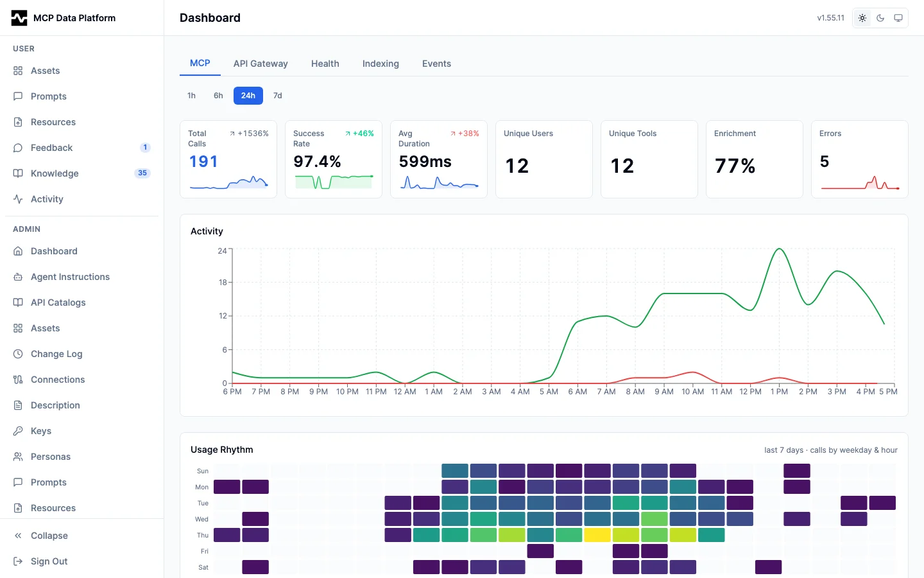Select the 1h time range
Image resolution: width=924 pixels, height=578 pixels.
(191, 96)
